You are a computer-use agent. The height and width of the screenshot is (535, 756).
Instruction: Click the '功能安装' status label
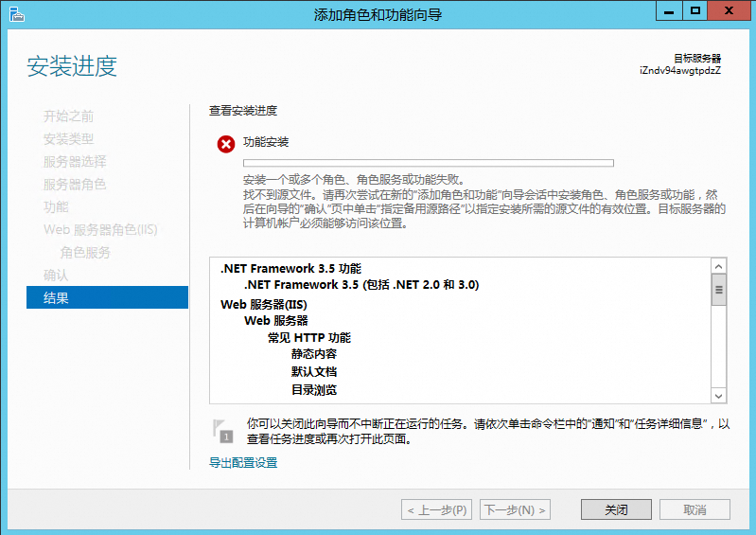coord(266,142)
